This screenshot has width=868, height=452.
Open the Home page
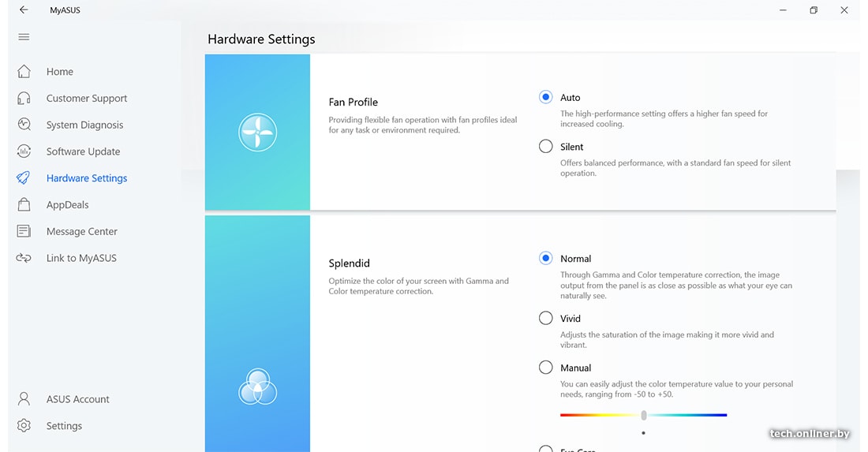click(60, 71)
